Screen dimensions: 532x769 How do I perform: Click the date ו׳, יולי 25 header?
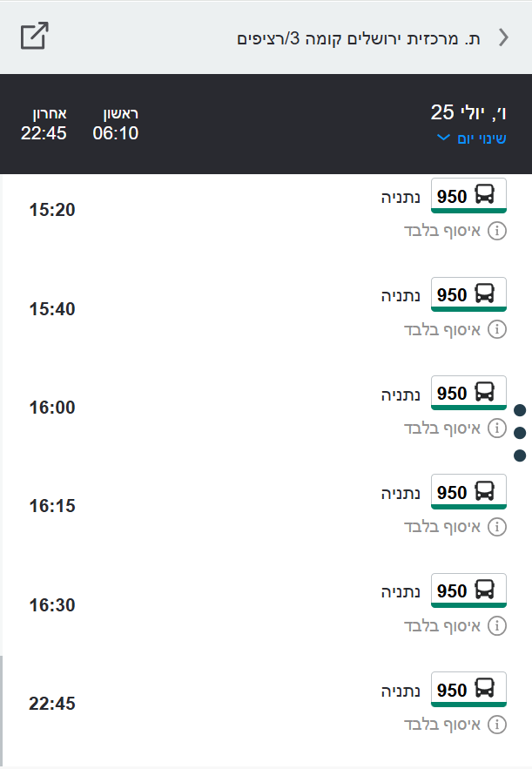(468, 112)
